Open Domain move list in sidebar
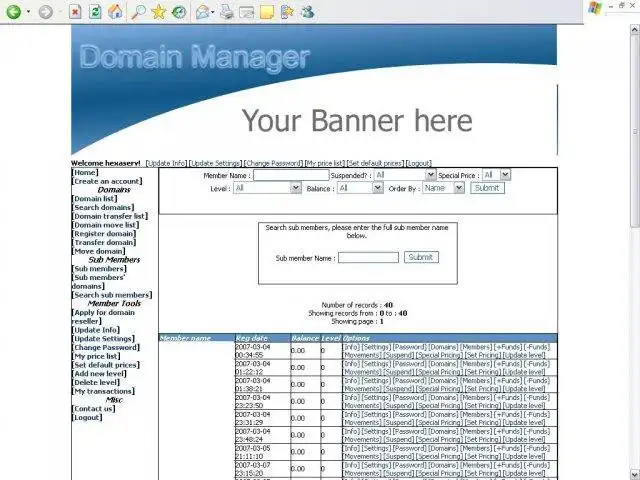The height and width of the screenshot is (480, 640). click(x=106, y=225)
